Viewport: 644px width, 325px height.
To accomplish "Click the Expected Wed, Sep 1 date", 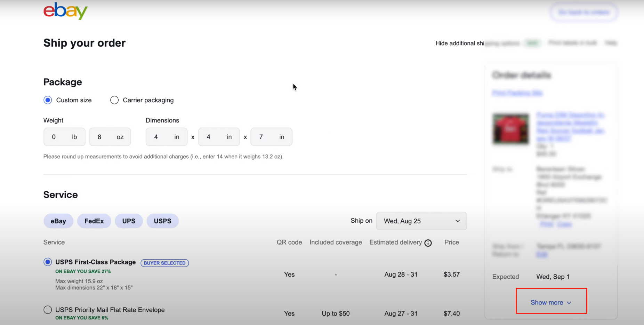I will tap(553, 277).
